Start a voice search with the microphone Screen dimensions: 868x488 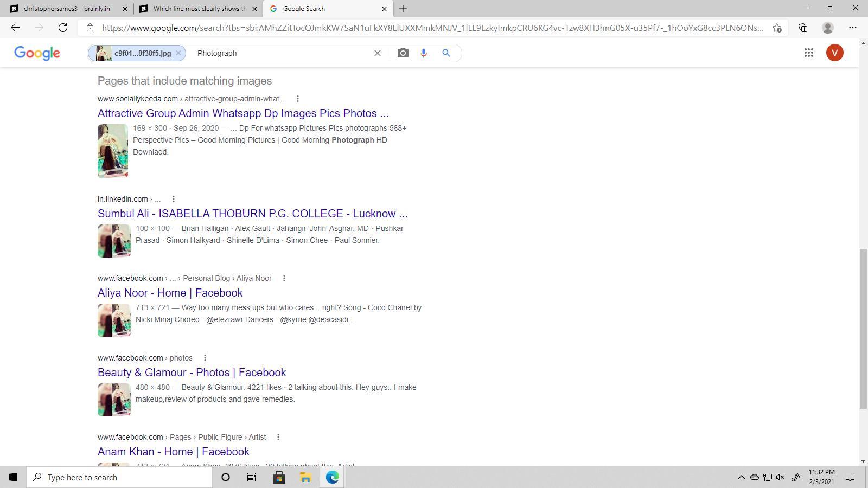(x=424, y=53)
